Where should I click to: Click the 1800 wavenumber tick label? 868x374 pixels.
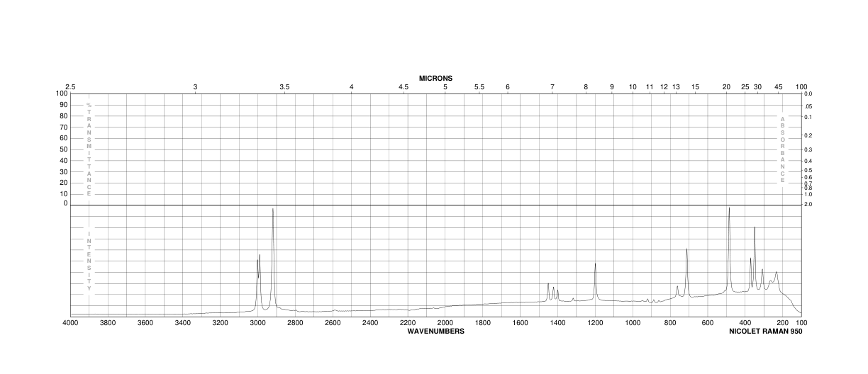[x=483, y=323]
